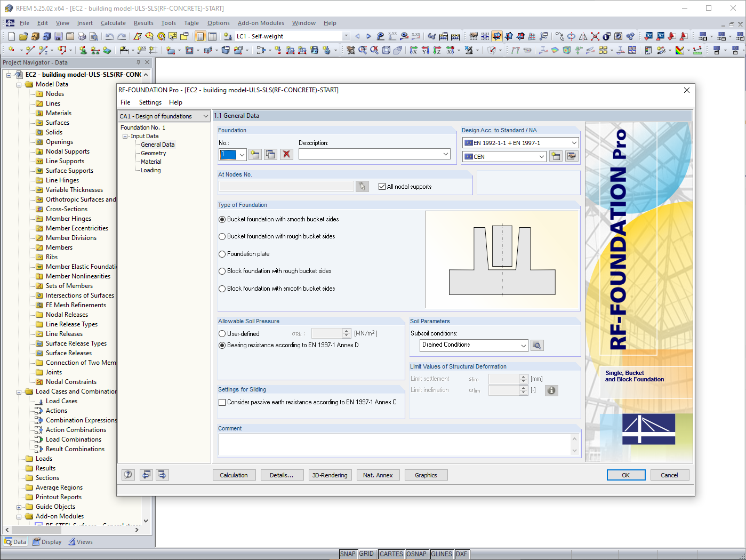Open the Calculate menu in RFEM
The width and height of the screenshot is (746, 560).
(x=113, y=23)
